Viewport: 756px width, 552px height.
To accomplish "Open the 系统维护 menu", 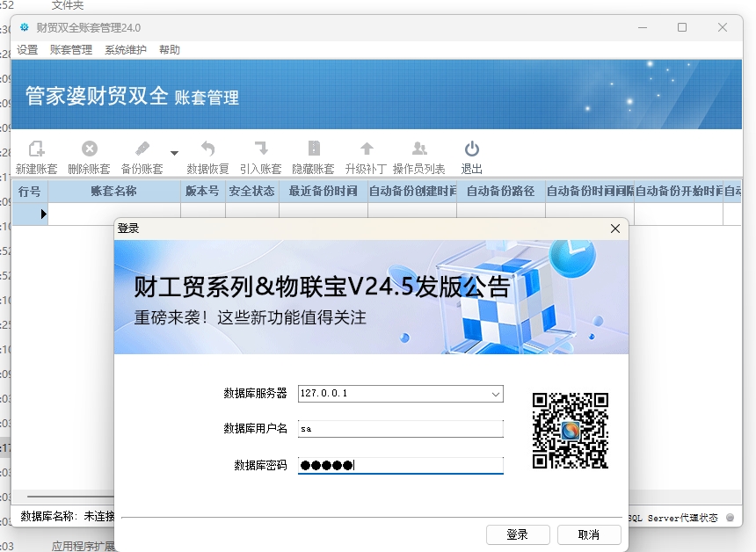I will click(126, 49).
